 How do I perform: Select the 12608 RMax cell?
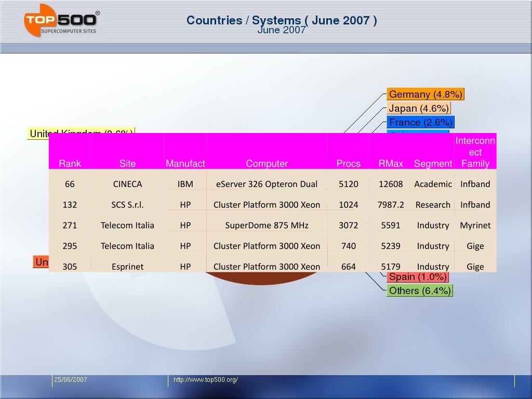[x=391, y=184]
